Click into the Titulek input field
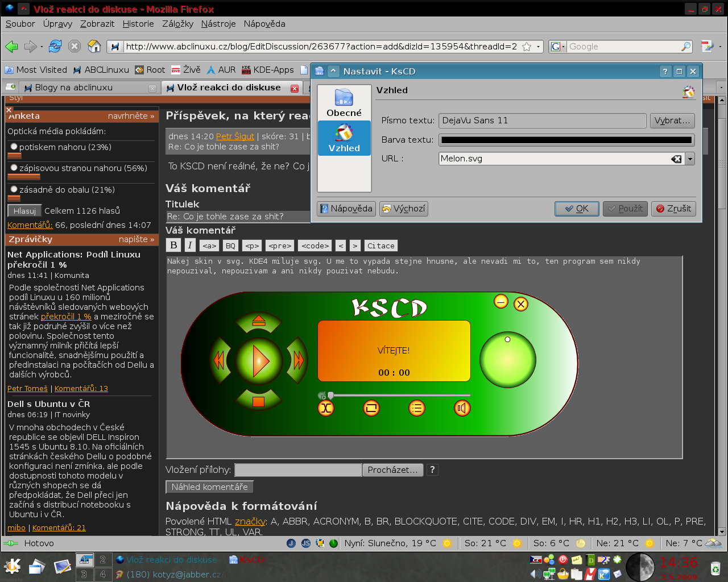The width and height of the screenshot is (728, 582). click(238, 217)
